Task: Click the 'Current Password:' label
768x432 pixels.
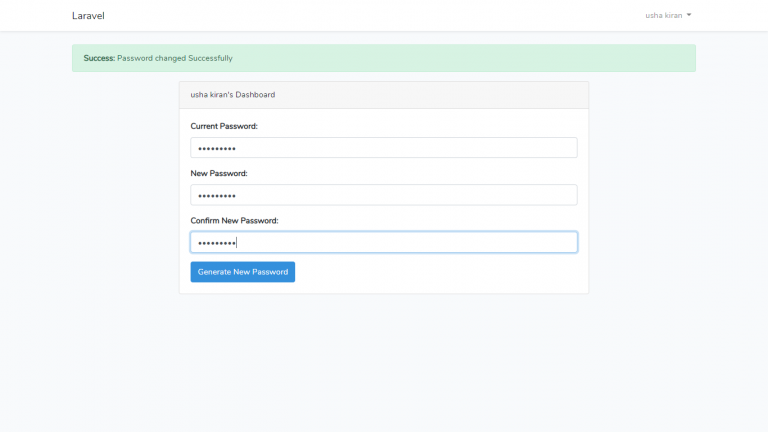Action: click(224, 126)
